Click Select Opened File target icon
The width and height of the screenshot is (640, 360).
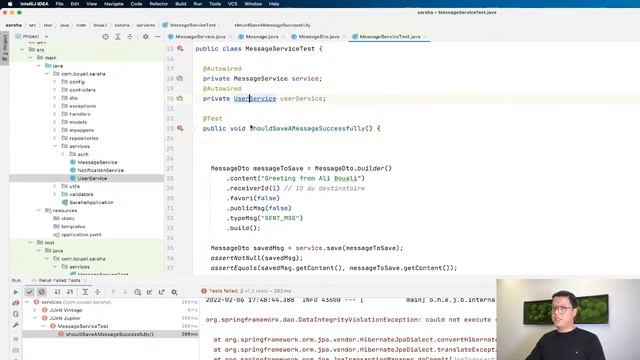coord(106,36)
